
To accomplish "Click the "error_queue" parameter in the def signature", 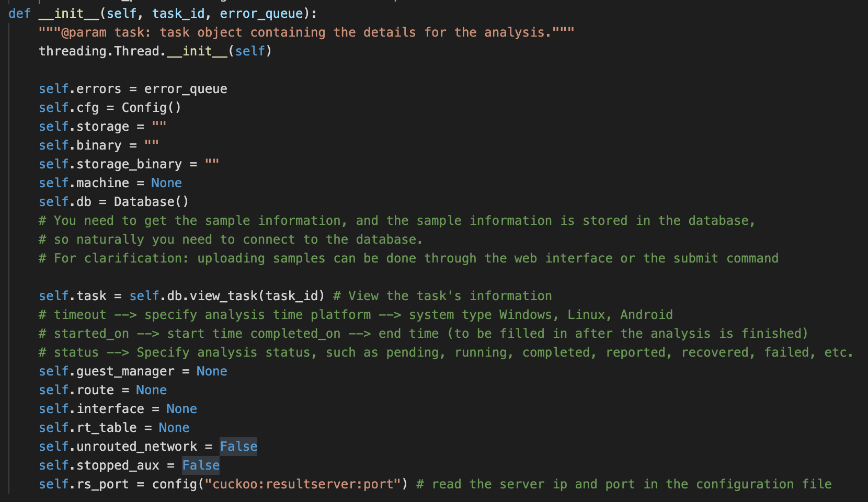I will click(261, 14).
